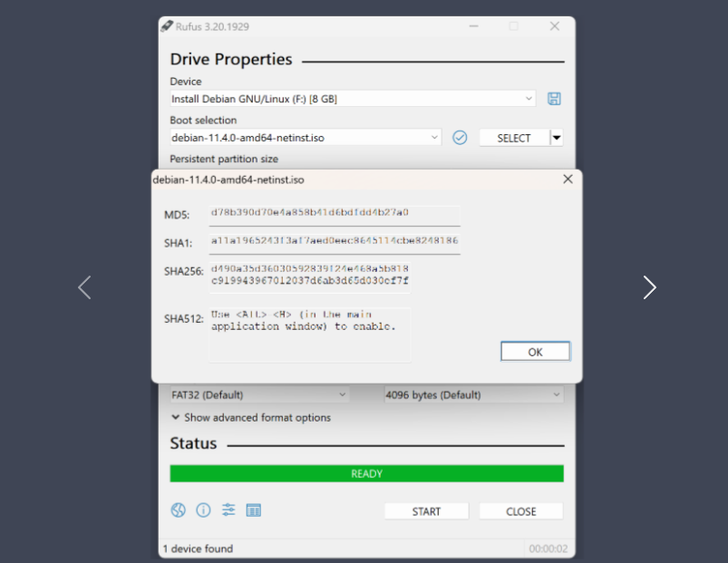Click the SELECT button
728x563 pixels.
pyautogui.click(x=514, y=138)
